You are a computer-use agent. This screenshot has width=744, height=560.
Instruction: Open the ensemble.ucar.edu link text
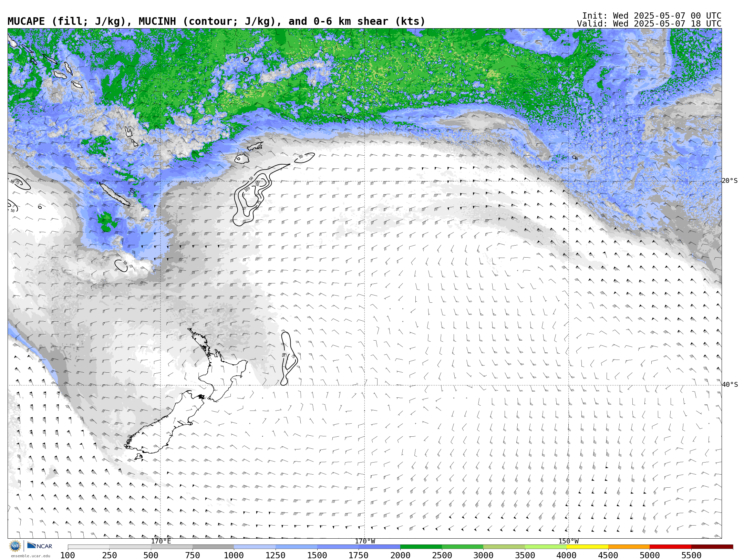[30, 556]
